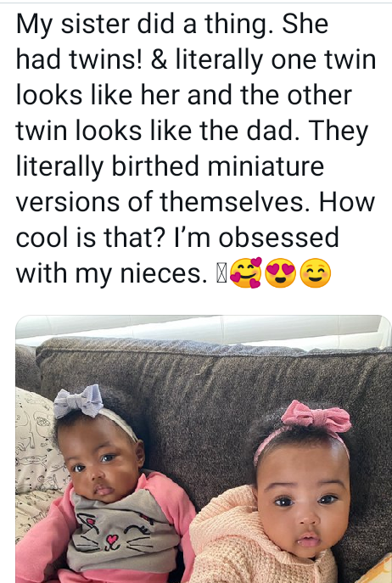The width and height of the screenshot is (392, 583).
Task: Click the blushing smiling face emoji
Action: point(316,273)
